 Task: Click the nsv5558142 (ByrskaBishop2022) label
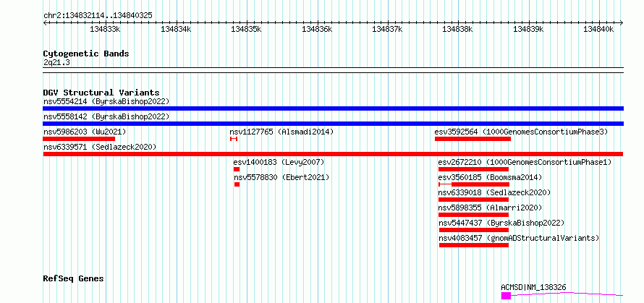pyautogui.click(x=106, y=116)
